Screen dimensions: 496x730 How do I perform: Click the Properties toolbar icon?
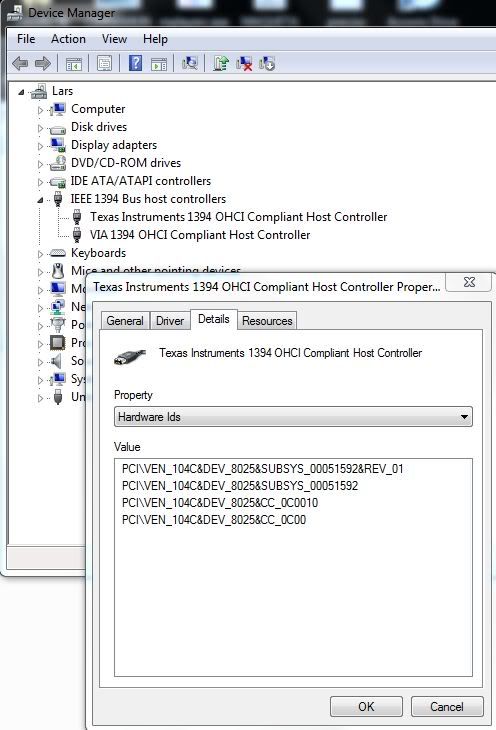[104, 63]
